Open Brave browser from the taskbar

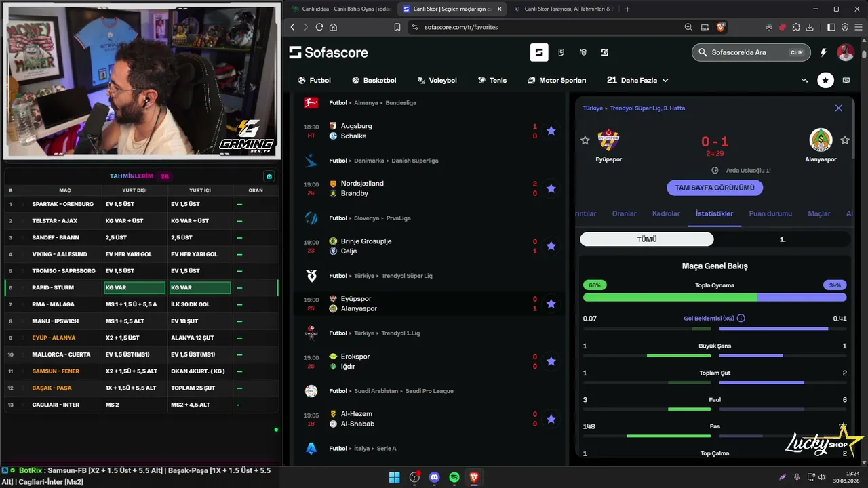click(475, 477)
